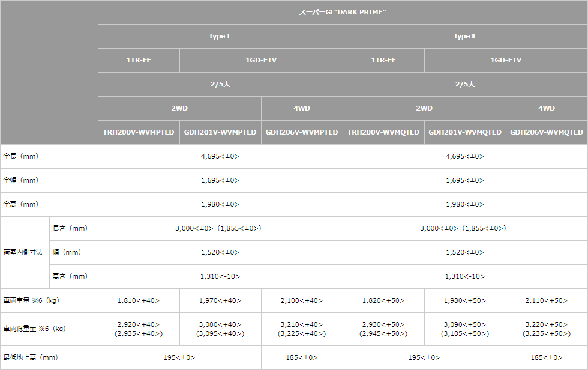Click gross weight cell 2,920<+40> (2,935<+40>)

click(139, 329)
